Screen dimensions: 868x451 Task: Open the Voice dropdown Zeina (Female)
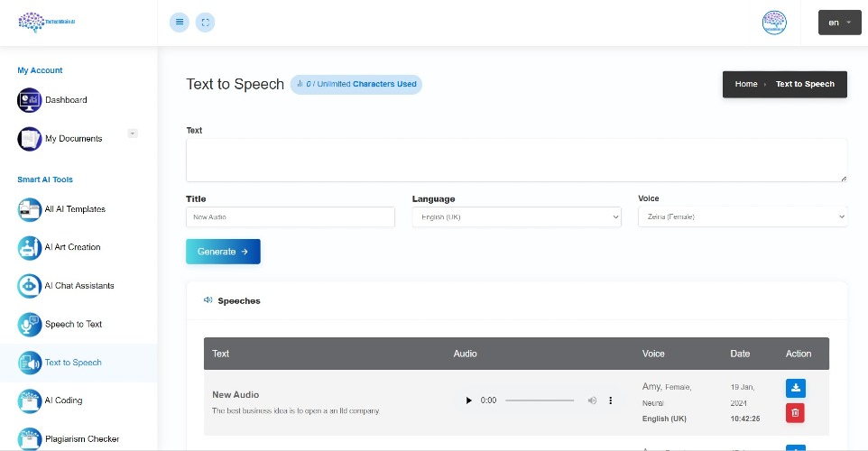(743, 216)
